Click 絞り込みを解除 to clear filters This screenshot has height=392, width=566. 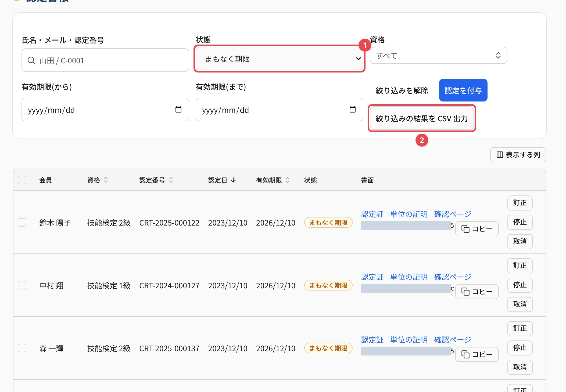(x=402, y=90)
